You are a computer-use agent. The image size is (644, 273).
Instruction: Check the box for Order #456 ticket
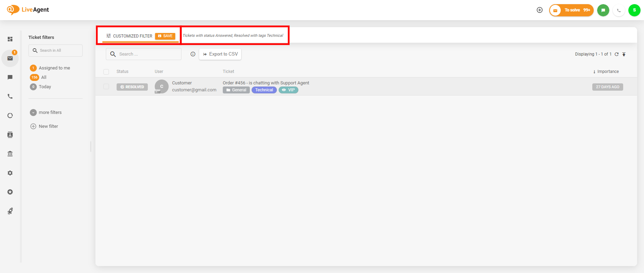(x=106, y=86)
